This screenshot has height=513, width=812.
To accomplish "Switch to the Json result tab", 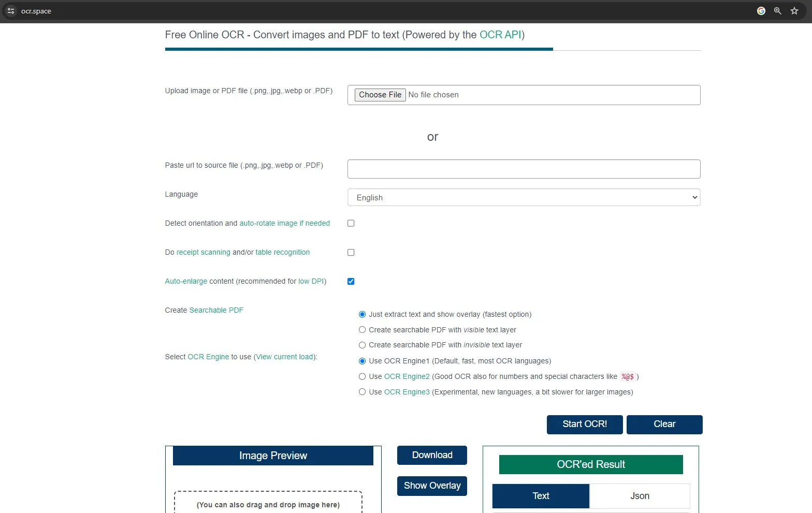I will tap(640, 496).
